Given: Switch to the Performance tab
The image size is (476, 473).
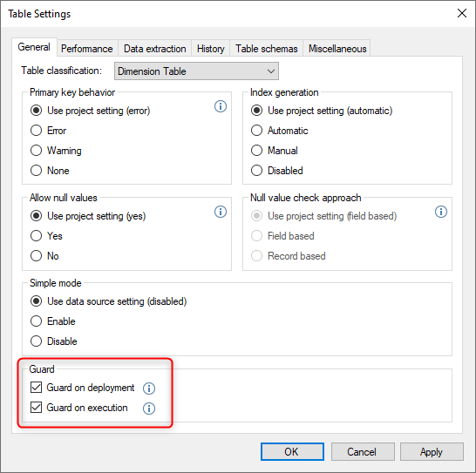Looking at the screenshot, I should pos(87,49).
